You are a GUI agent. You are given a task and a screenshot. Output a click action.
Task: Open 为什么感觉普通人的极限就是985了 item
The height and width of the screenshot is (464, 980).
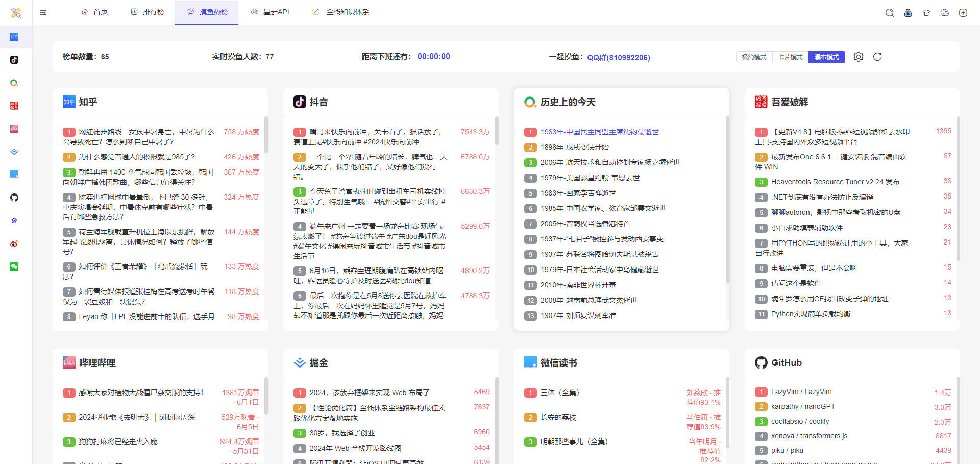(x=137, y=157)
